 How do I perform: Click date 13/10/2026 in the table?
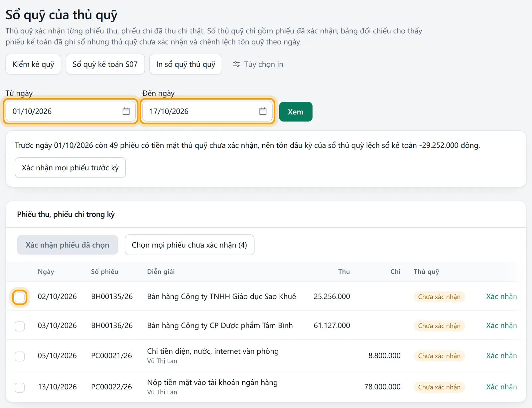[x=57, y=387]
